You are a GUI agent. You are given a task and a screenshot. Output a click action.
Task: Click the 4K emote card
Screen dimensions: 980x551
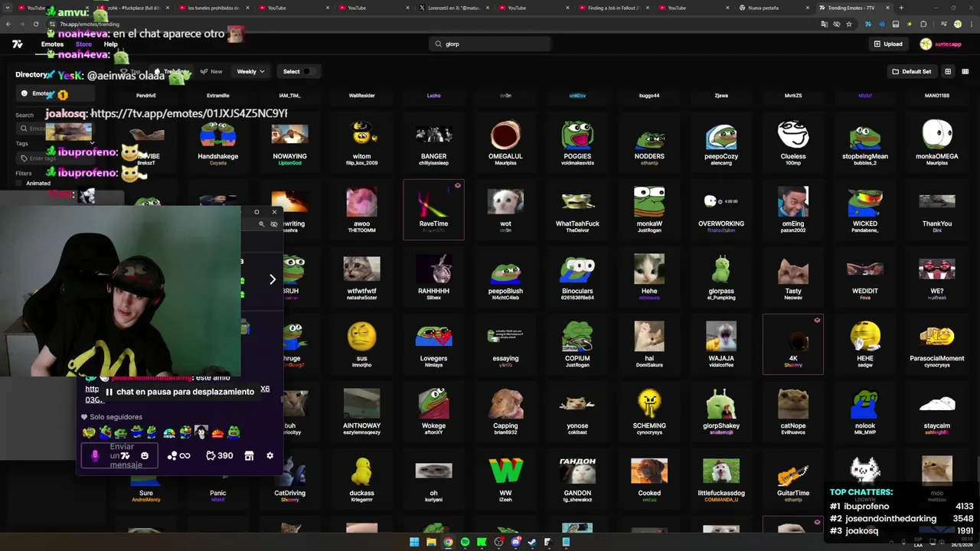pyautogui.click(x=793, y=344)
